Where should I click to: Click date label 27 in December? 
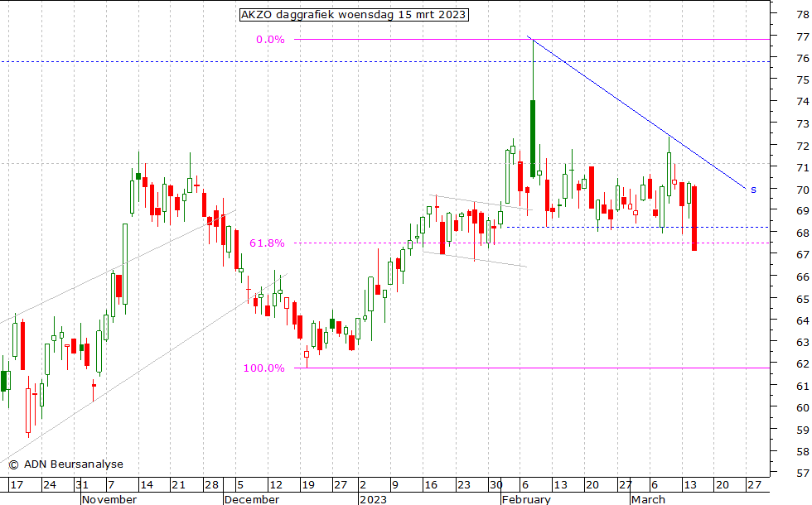341,485
